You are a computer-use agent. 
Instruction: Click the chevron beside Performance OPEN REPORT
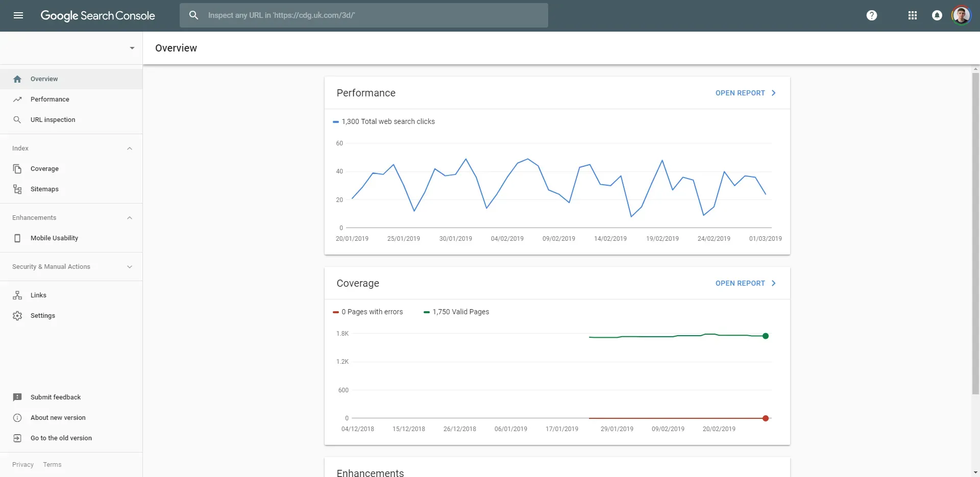pyautogui.click(x=774, y=93)
